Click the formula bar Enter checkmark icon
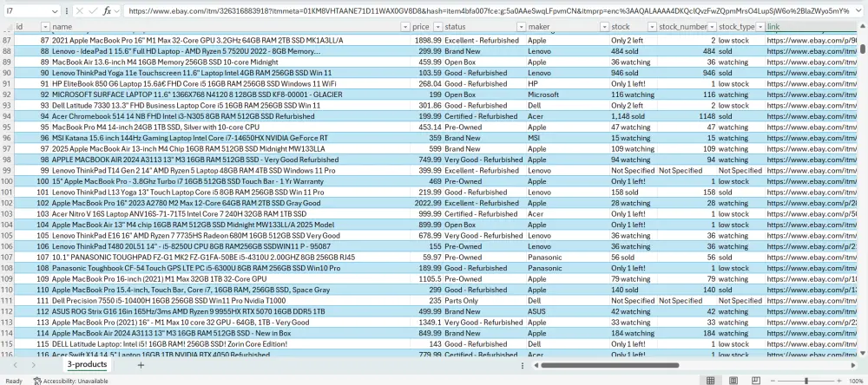The image size is (868, 385). tap(93, 11)
